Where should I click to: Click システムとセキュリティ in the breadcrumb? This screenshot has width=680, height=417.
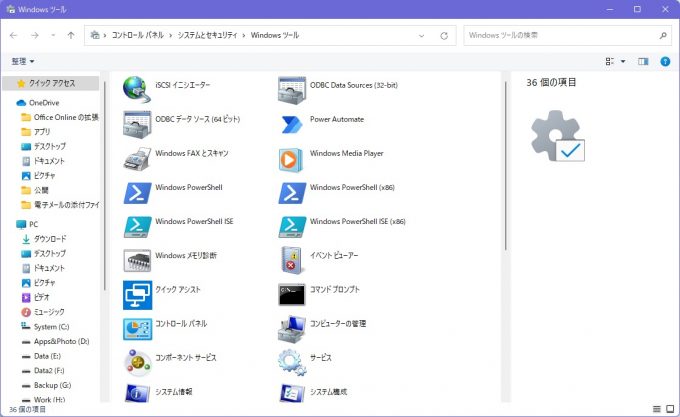coord(207,35)
